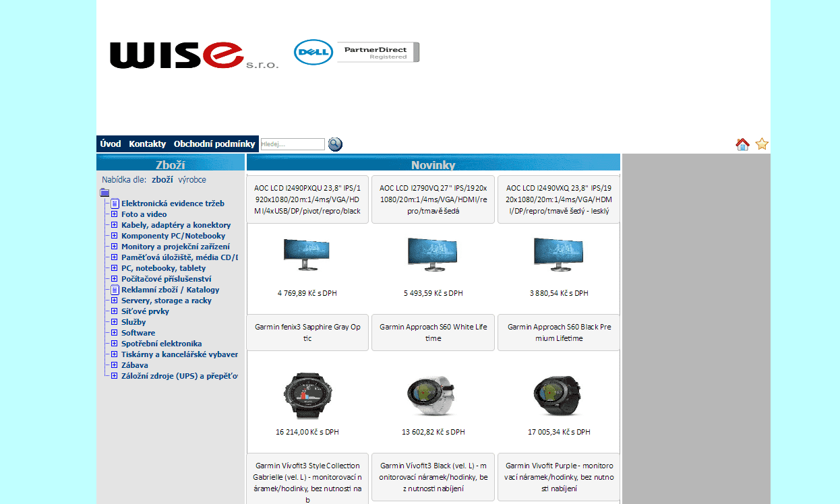
Task: Click monitor image above 5 493,59 Kč
Action: click(432, 254)
